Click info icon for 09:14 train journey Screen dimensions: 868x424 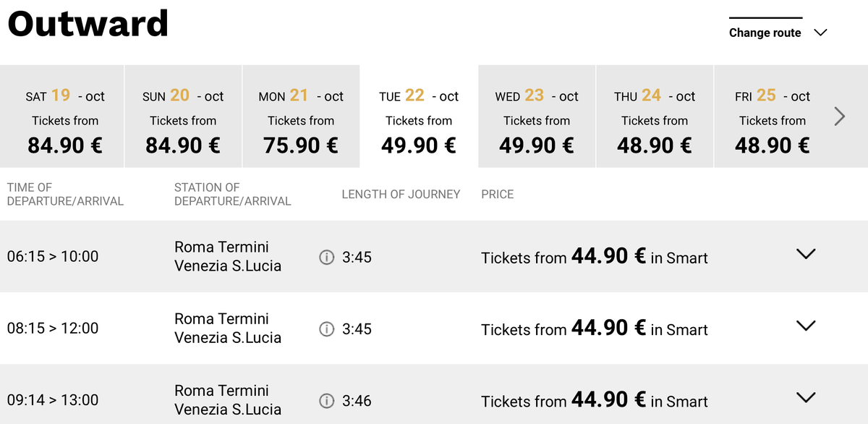click(x=327, y=401)
